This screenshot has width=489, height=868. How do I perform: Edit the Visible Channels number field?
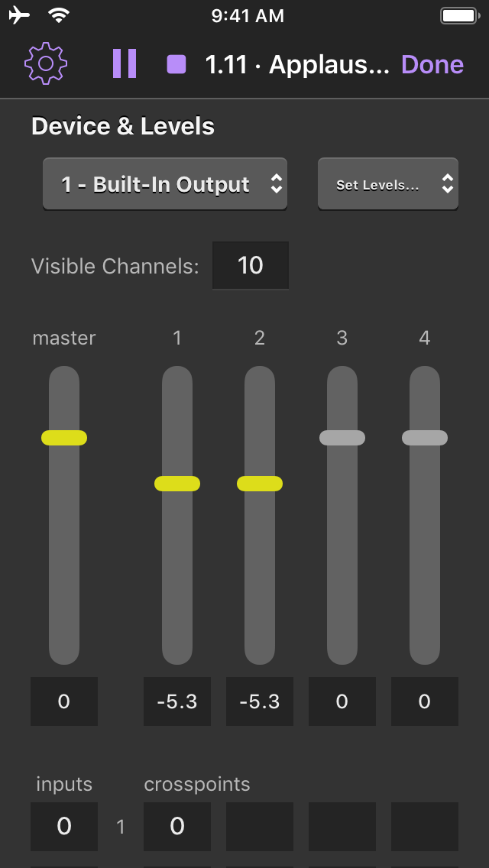[x=251, y=266]
